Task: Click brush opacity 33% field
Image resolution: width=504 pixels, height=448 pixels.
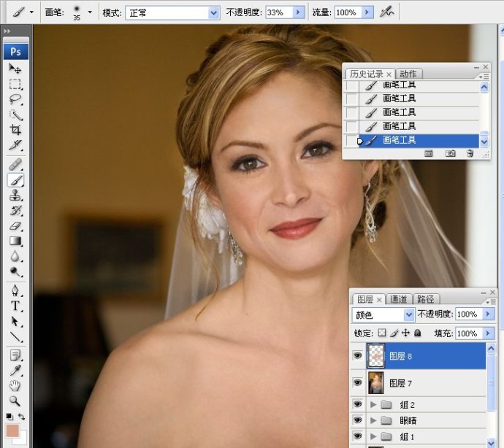Action: tap(279, 12)
